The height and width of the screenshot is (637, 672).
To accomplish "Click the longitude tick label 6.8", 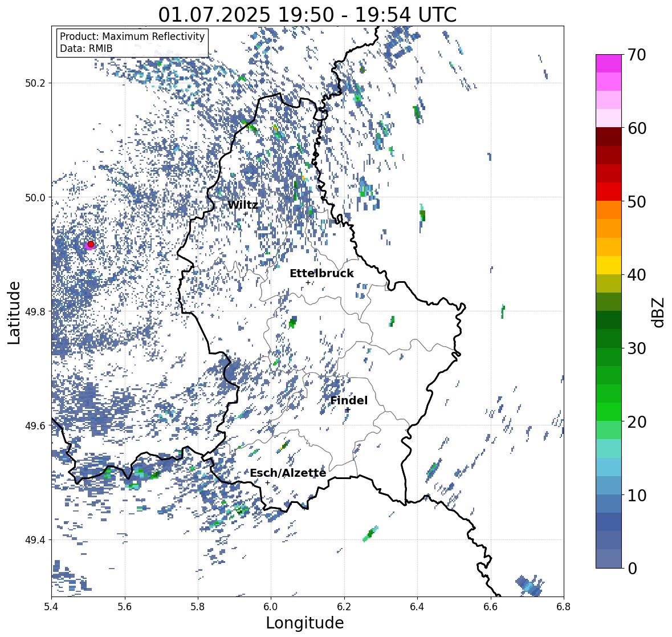I will click(563, 607).
